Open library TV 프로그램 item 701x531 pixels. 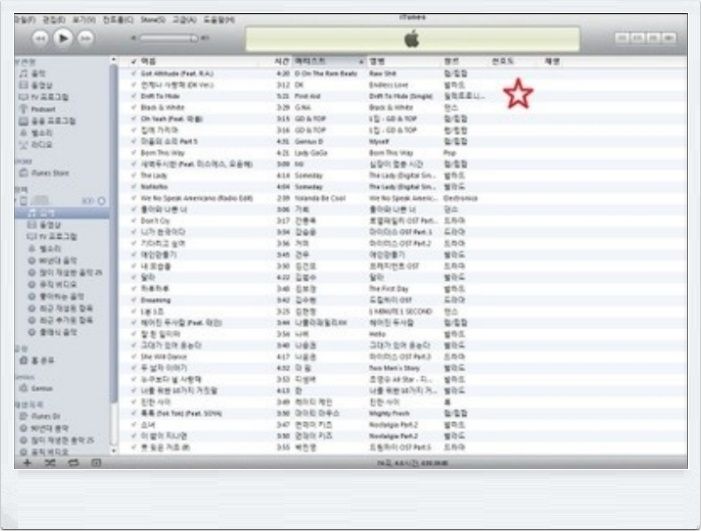click(x=43, y=97)
